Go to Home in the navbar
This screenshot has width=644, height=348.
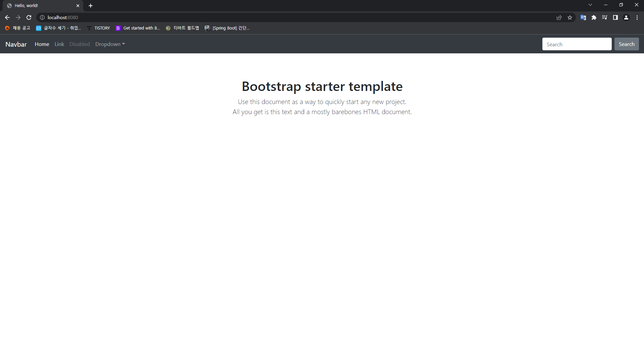tap(42, 44)
